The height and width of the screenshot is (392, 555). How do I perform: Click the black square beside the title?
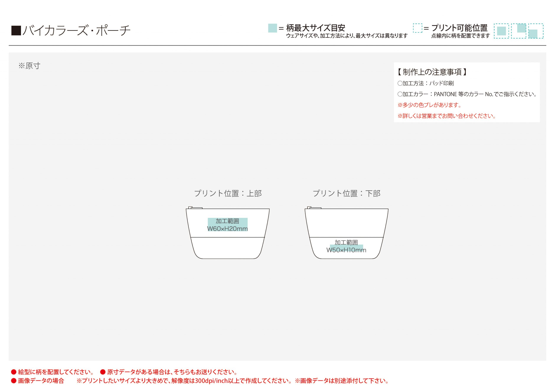tap(16, 31)
